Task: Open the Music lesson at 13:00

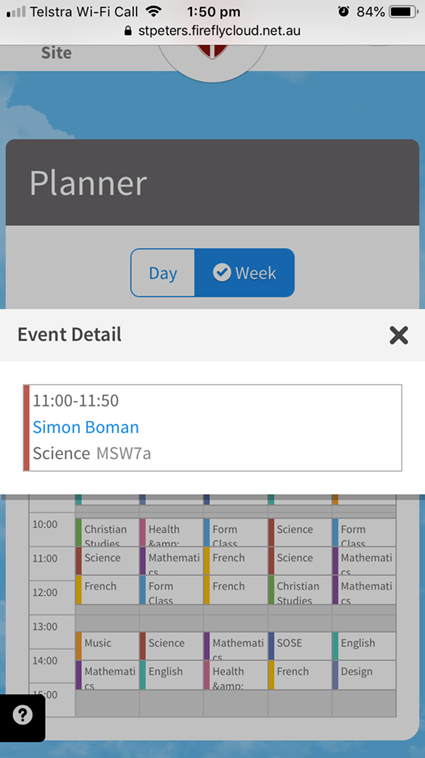Action: pyautogui.click(x=107, y=646)
